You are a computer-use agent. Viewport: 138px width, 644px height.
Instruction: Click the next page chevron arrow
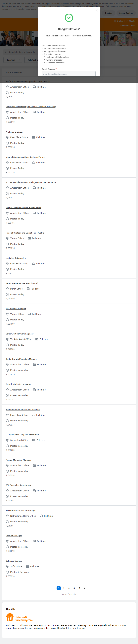point(85,588)
